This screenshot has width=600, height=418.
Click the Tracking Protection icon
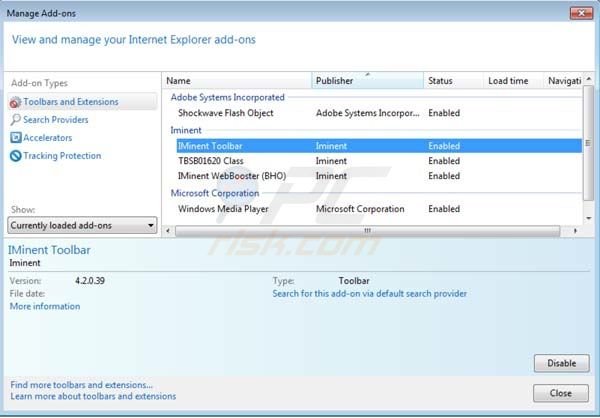coord(15,156)
